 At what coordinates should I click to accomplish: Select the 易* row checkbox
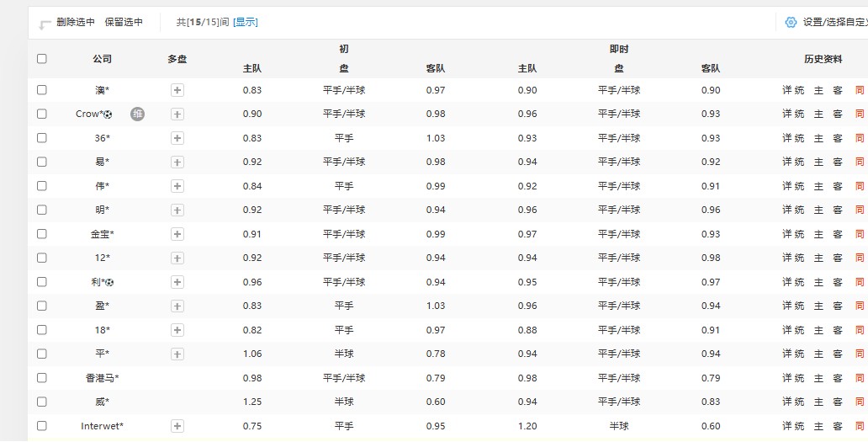[x=41, y=162]
